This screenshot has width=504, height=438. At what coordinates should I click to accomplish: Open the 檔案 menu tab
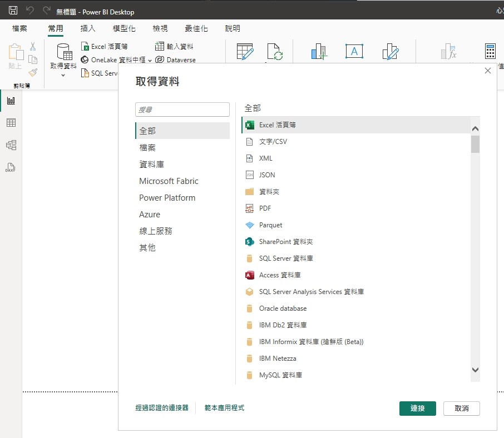(19, 28)
